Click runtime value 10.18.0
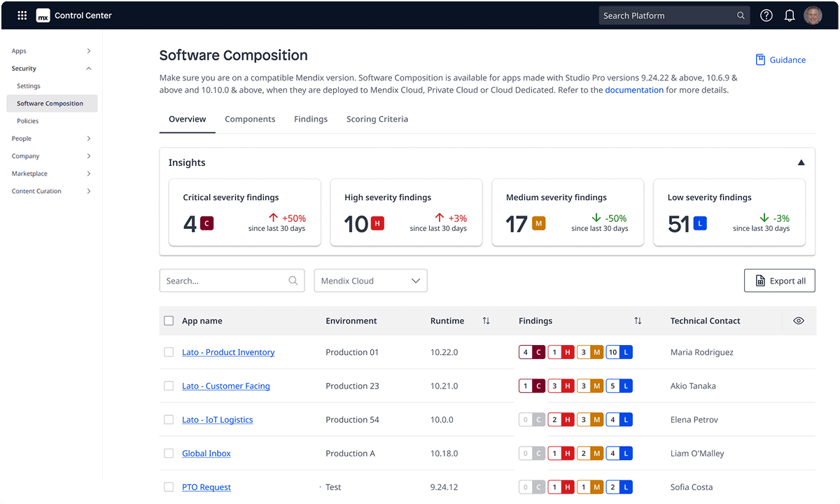 click(444, 453)
